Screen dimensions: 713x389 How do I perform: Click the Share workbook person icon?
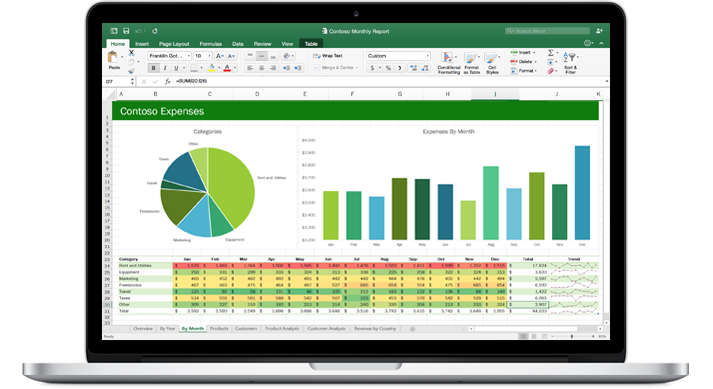(x=599, y=31)
